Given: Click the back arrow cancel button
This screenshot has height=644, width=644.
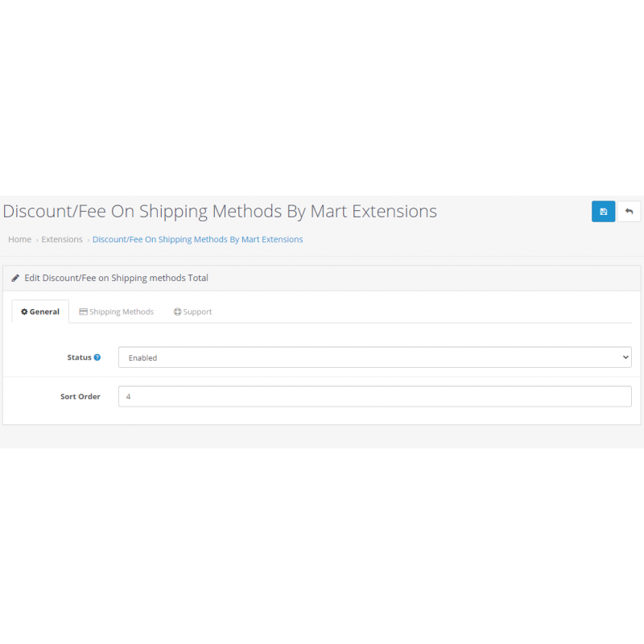Looking at the screenshot, I should (x=629, y=212).
